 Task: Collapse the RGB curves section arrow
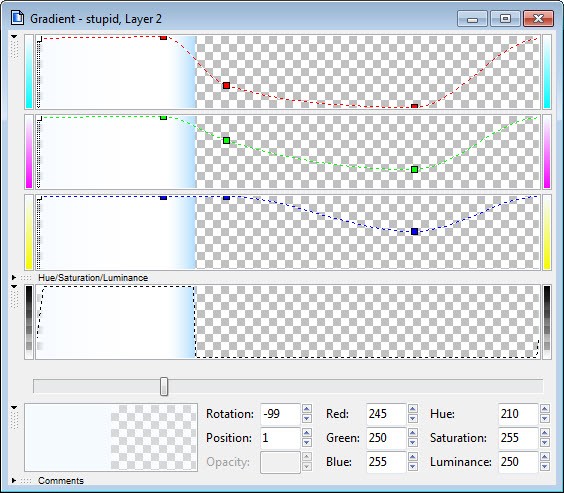14,37
